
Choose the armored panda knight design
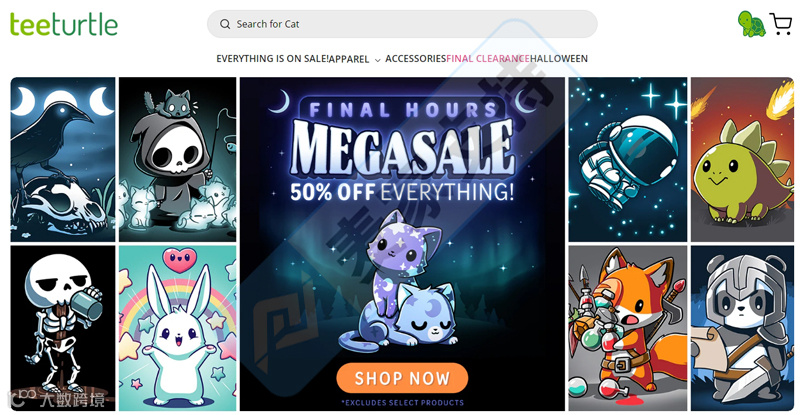click(742, 328)
